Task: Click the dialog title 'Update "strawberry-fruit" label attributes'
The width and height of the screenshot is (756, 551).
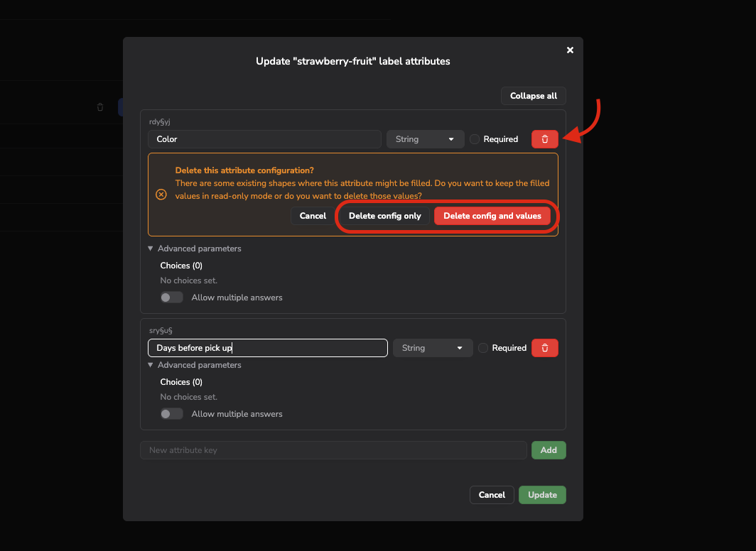Action: point(353,61)
